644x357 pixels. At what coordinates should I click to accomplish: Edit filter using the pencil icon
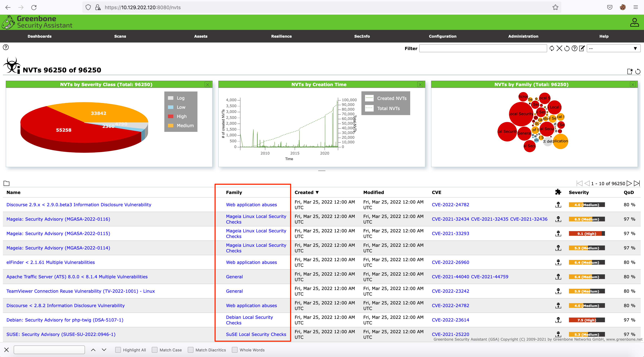tap(582, 48)
